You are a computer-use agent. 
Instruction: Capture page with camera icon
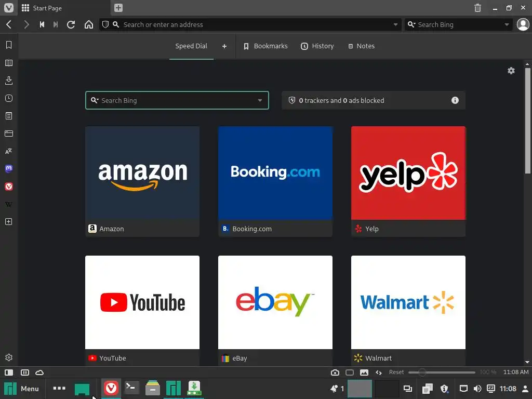click(x=335, y=373)
